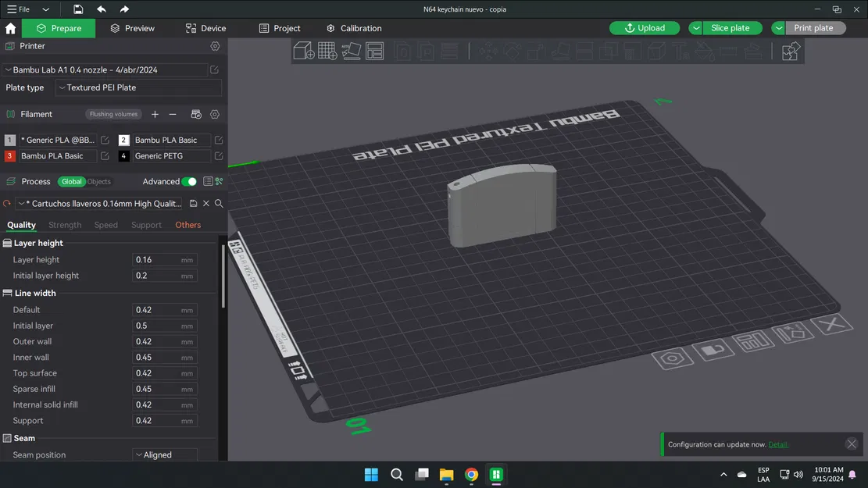Click the Add plate grid icon
Screen dimensions: 868x488
(x=327, y=52)
